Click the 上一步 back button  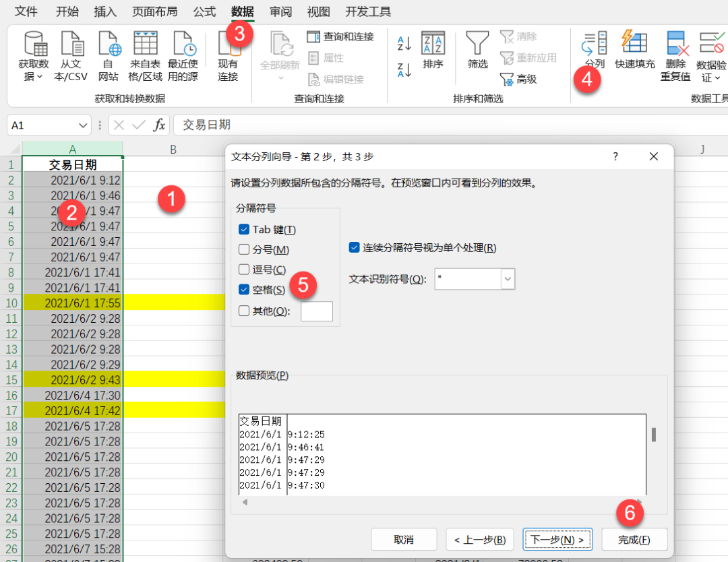pos(480,540)
